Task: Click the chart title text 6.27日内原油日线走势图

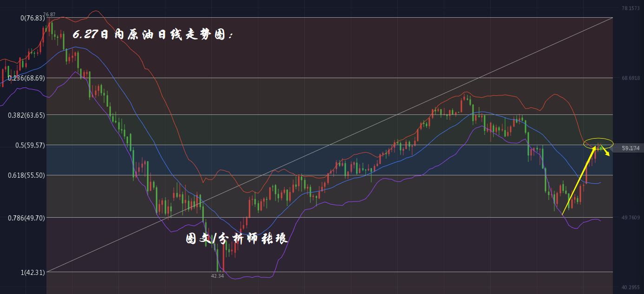Action: click(153, 34)
